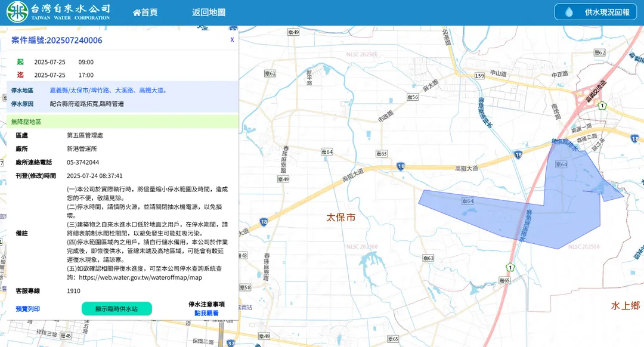Click the 停水注意事項 heading
The width and height of the screenshot is (644, 347).
pos(206,304)
